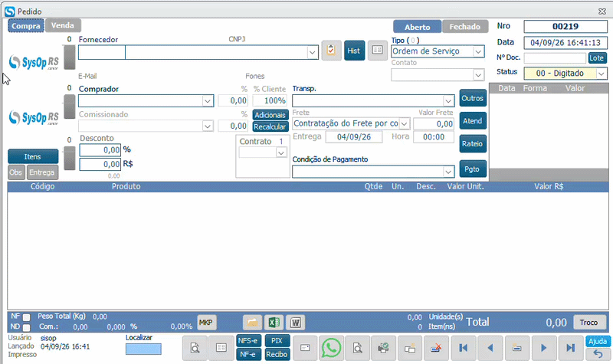Tick the ND checkbox
Viewport: 613px width, 364px height.
(x=26, y=327)
